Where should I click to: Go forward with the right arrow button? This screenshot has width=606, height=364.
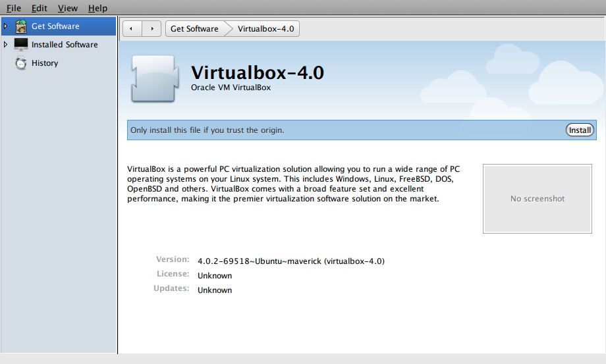pos(151,28)
